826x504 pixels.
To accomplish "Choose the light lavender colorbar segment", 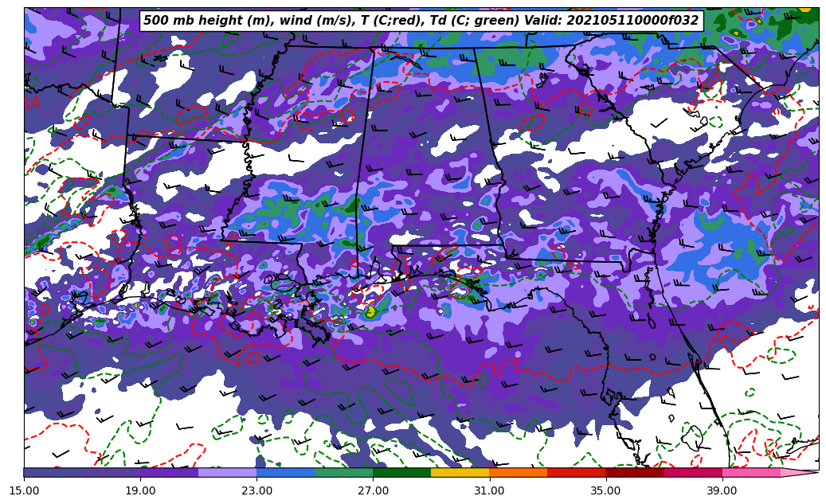I will pyautogui.click(x=227, y=472).
